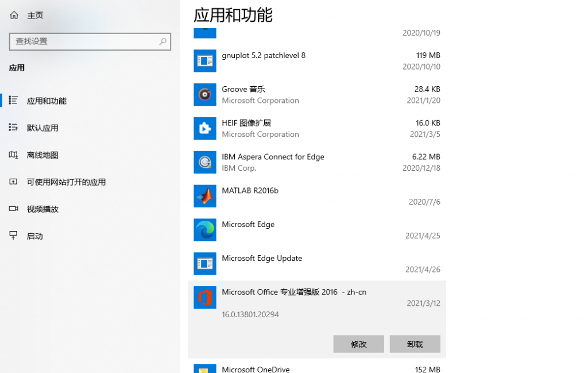
Task: Click the 修改 button for Microsoft Office
Action: 358,344
